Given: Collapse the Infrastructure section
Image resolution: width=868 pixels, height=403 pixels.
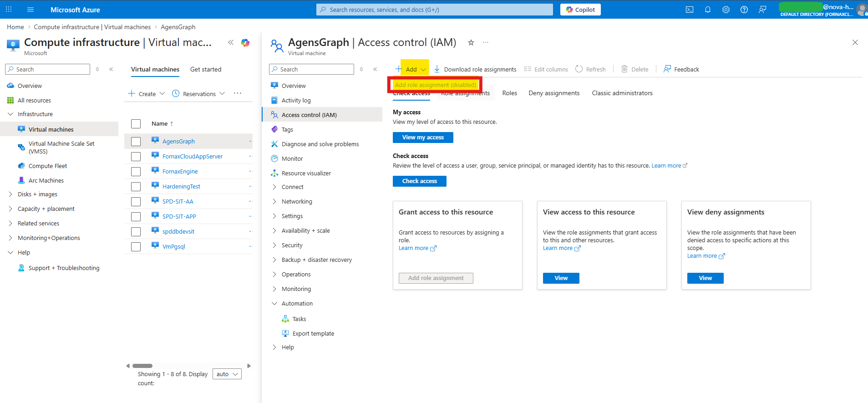Looking at the screenshot, I should (x=10, y=114).
